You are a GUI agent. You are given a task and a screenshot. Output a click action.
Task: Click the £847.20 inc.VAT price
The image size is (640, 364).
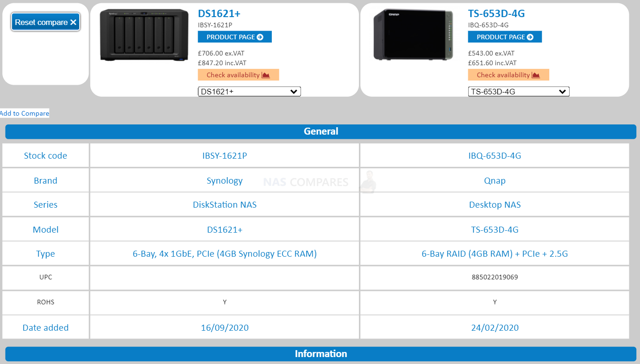[222, 63]
